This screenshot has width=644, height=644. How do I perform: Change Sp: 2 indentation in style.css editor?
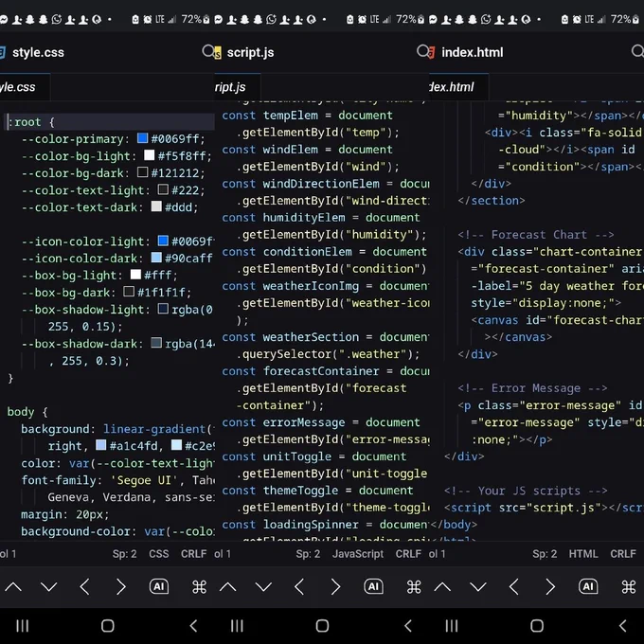124,554
